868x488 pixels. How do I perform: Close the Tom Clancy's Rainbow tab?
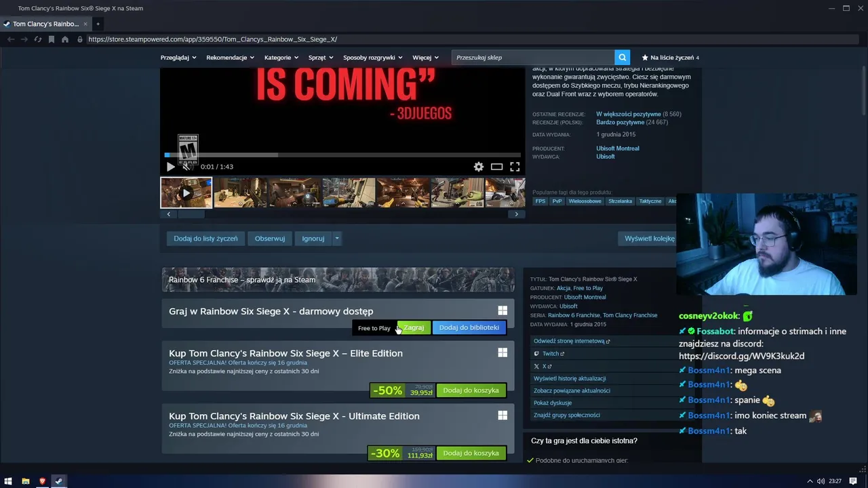[85, 24]
